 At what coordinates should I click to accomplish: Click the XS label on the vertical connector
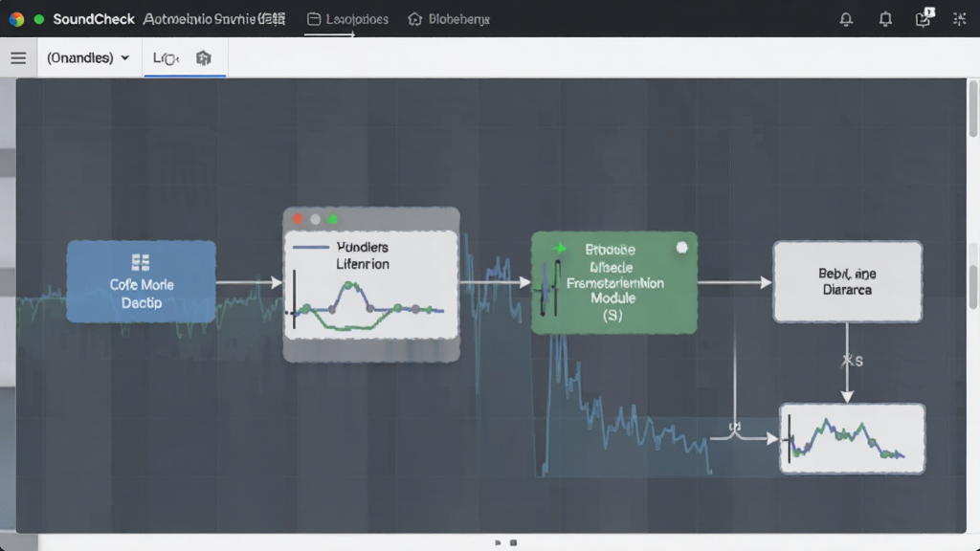(x=853, y=361)
